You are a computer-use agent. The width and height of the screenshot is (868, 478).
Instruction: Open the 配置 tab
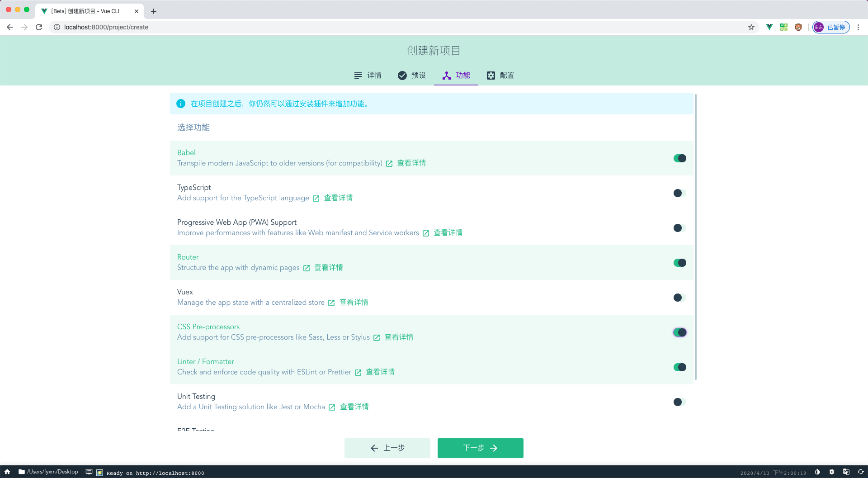tap(500, 76)
